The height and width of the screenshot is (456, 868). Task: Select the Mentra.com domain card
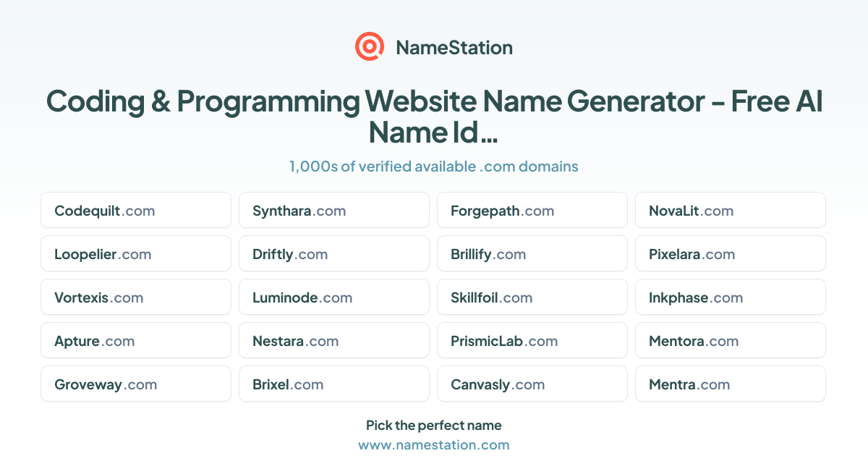pyautogui.click(x=731, y=384)
